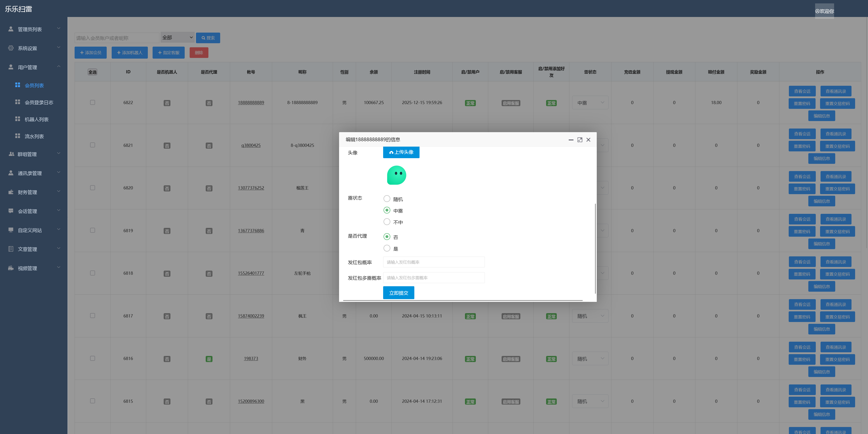Click the 发红包概率 input field
Image resolution: width=868 pixels, height=434 pixels.
tap(434, 262)
